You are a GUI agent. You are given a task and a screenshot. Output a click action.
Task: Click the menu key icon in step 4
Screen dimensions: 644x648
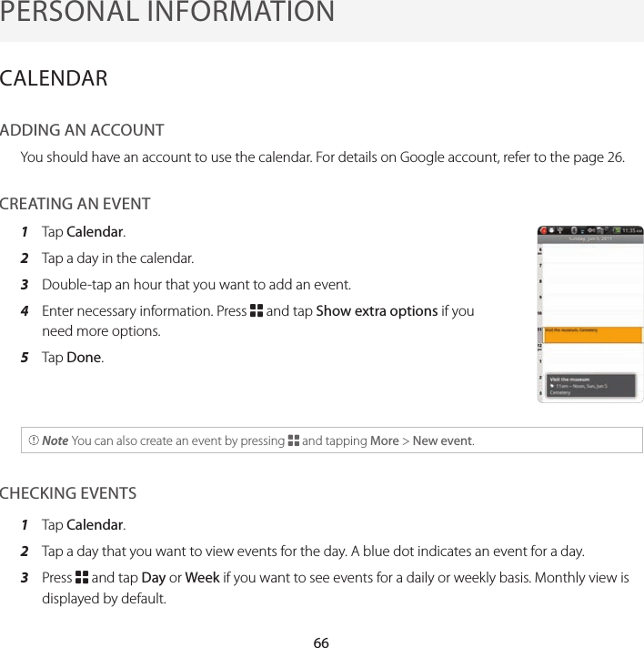coord(256,311)
